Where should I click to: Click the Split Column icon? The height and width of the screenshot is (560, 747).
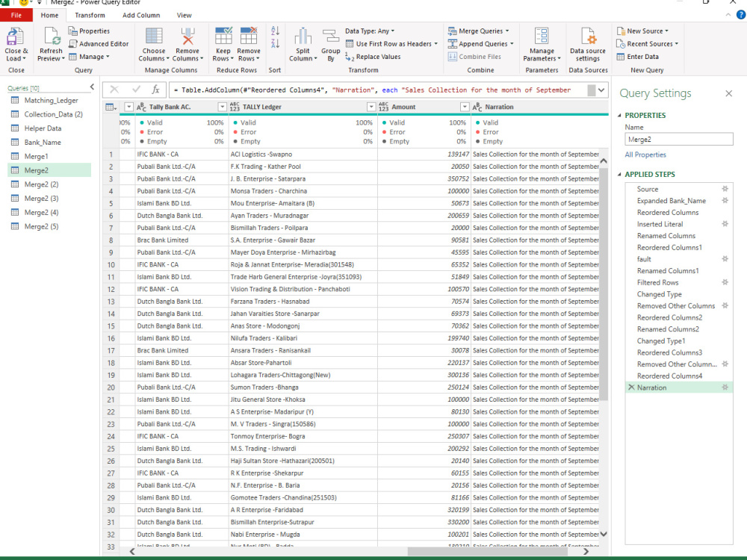coord(303,37)
